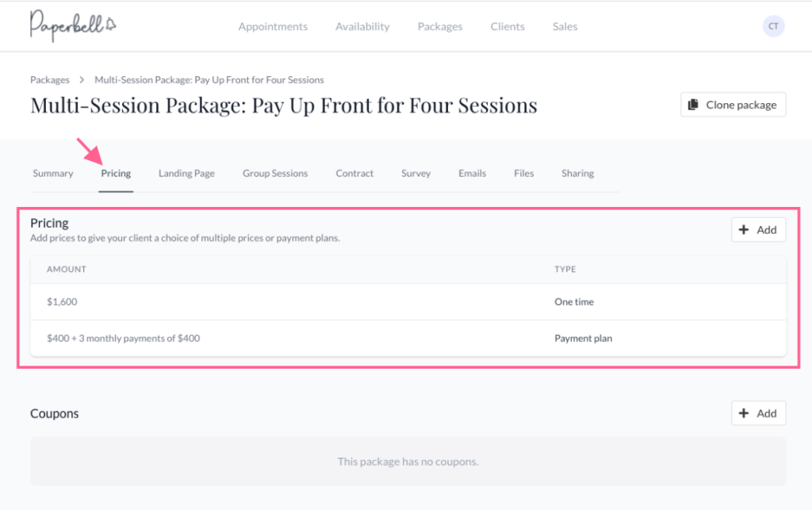Click the Paperbell logo

[x=73, y=25]
